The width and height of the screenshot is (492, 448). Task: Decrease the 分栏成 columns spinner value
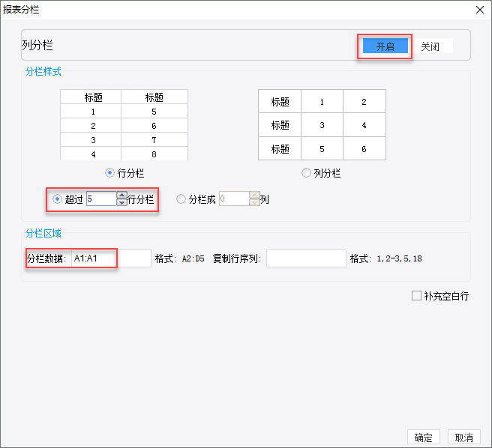coord(254,202)
